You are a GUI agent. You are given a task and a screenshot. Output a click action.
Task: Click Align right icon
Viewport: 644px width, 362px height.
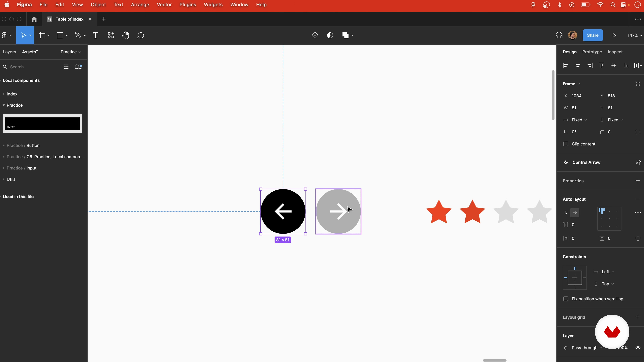[x=590, y=66]
